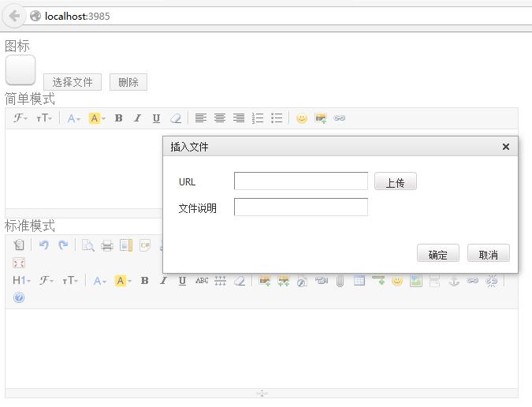Insert hyperlink in simple editor toolbar
This screenshot has height=407, width=532.
coord(339,118)
